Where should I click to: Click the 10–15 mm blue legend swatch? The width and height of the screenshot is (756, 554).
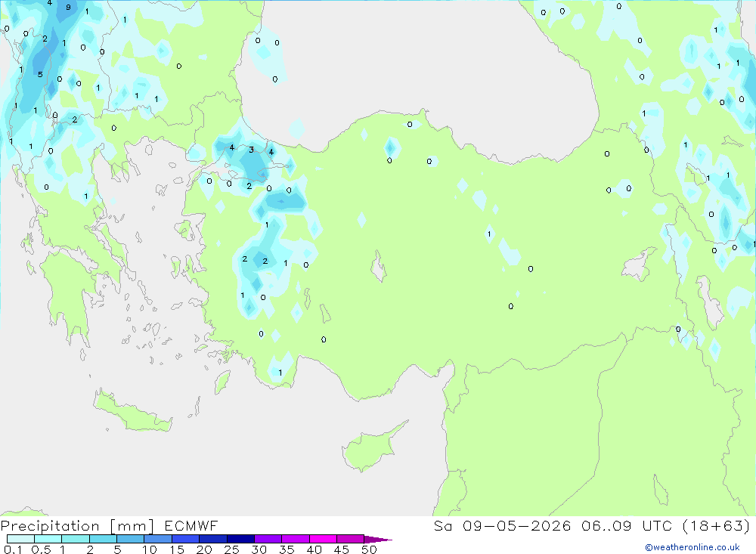pos(158,539)
